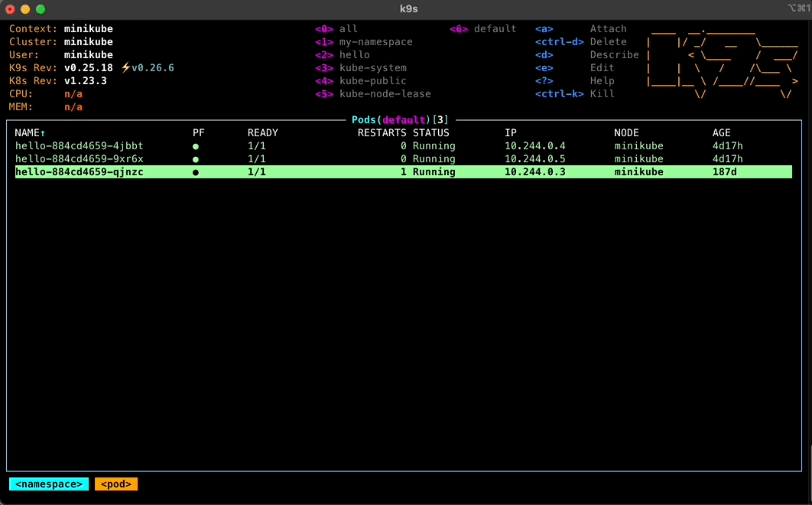The image size is (812, 505).
Task: Click port-forward dot for hello-884cd4659-9xr6x
Action: click(196, 160)
